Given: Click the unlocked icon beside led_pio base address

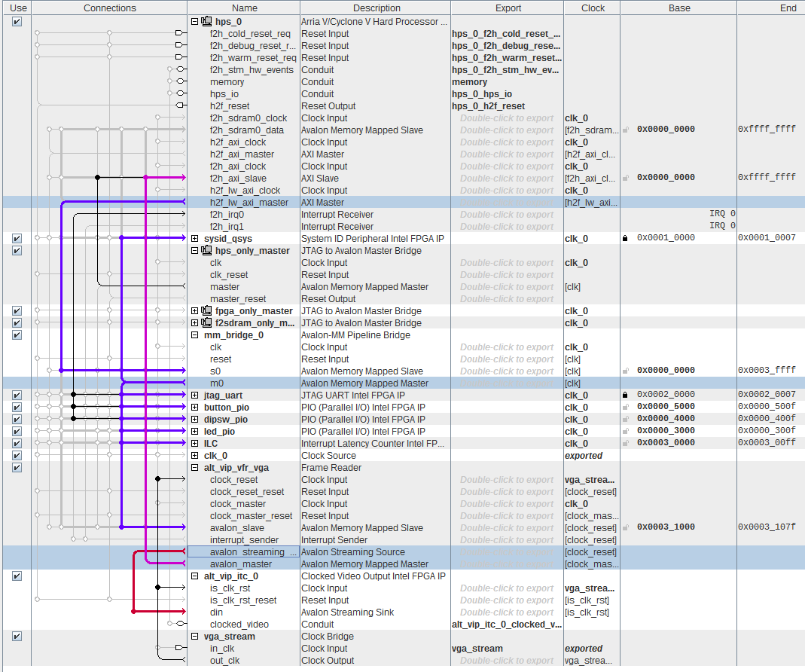Looking at the screenshot, I should [x=625, y=431].
